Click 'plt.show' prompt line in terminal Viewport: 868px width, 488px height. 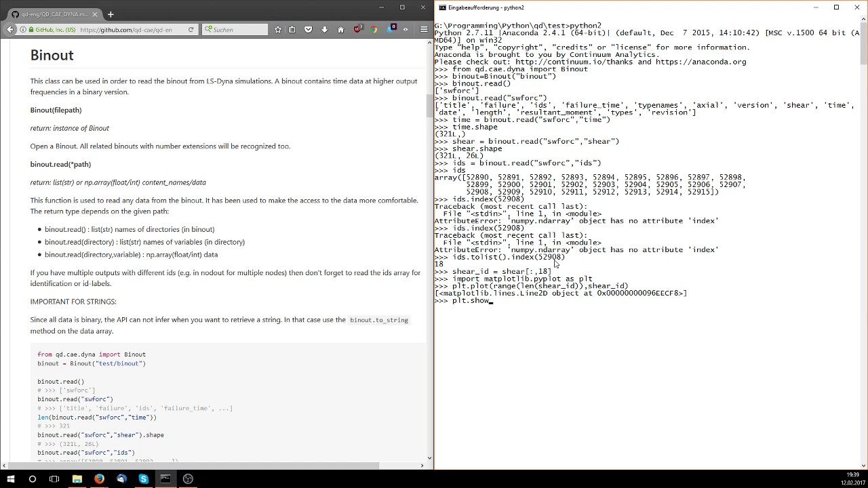click(x=462, y=300)
